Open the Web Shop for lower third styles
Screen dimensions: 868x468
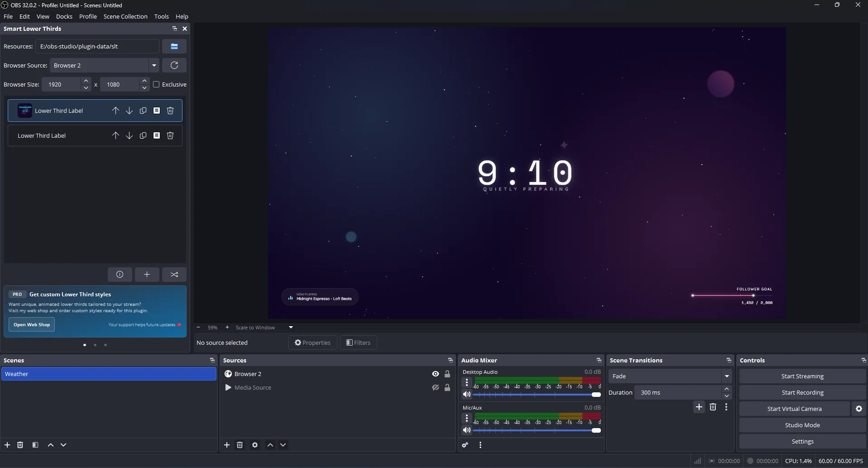pyautogui.click(x=31, y=324)
